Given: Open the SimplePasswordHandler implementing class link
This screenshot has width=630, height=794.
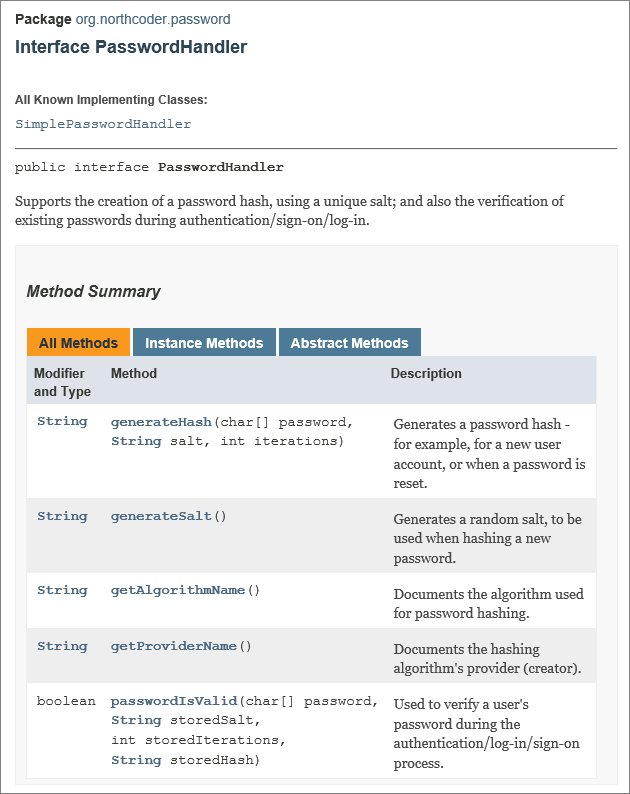Looking at the screenshot, I should [x=103, y=124].
